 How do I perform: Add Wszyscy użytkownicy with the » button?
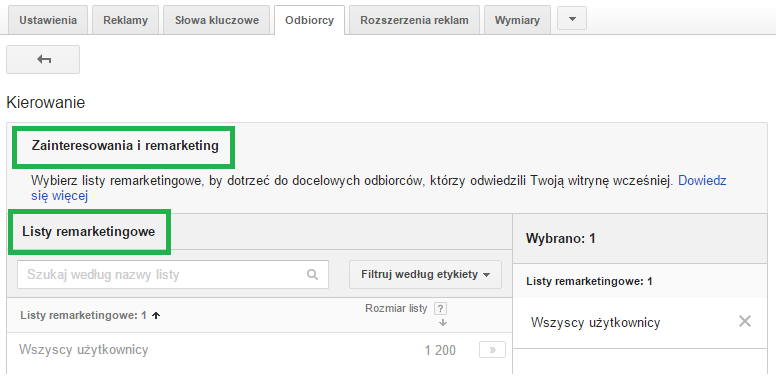tap(492, 349)
